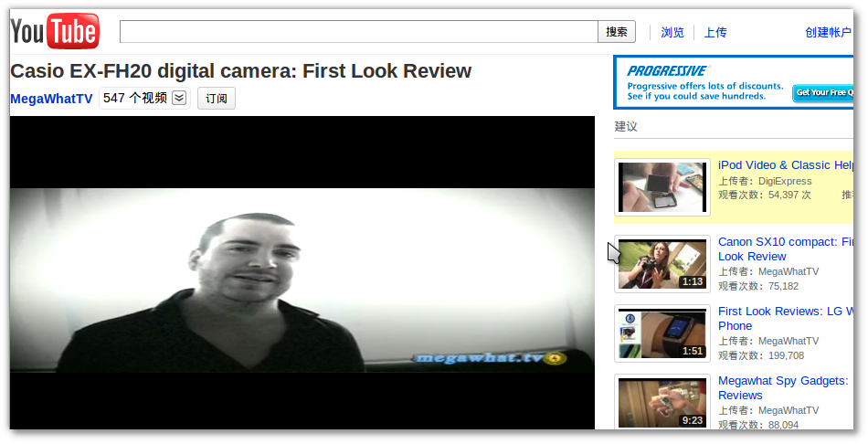Open the Progressive ad banner

[x=734, y=82]
